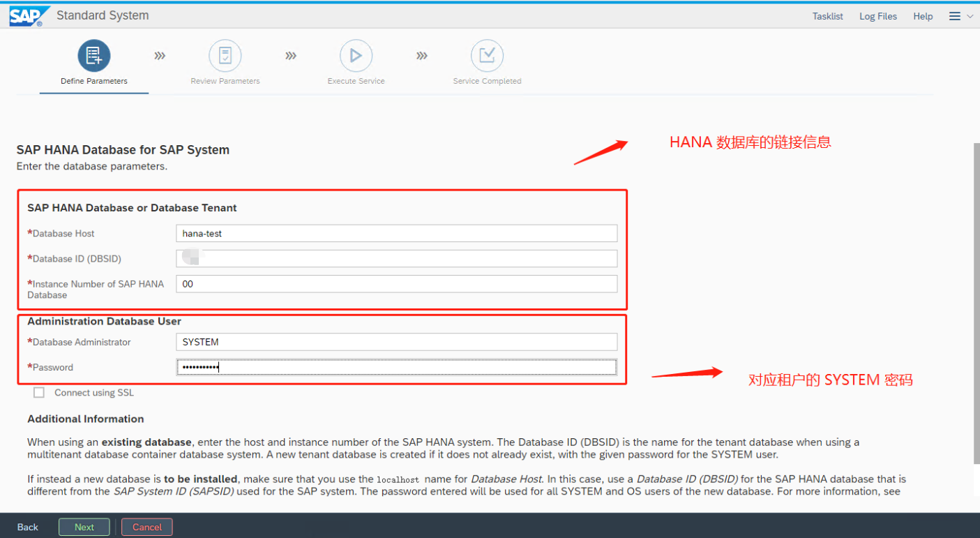Click the Database Host input field

[396, 233]
